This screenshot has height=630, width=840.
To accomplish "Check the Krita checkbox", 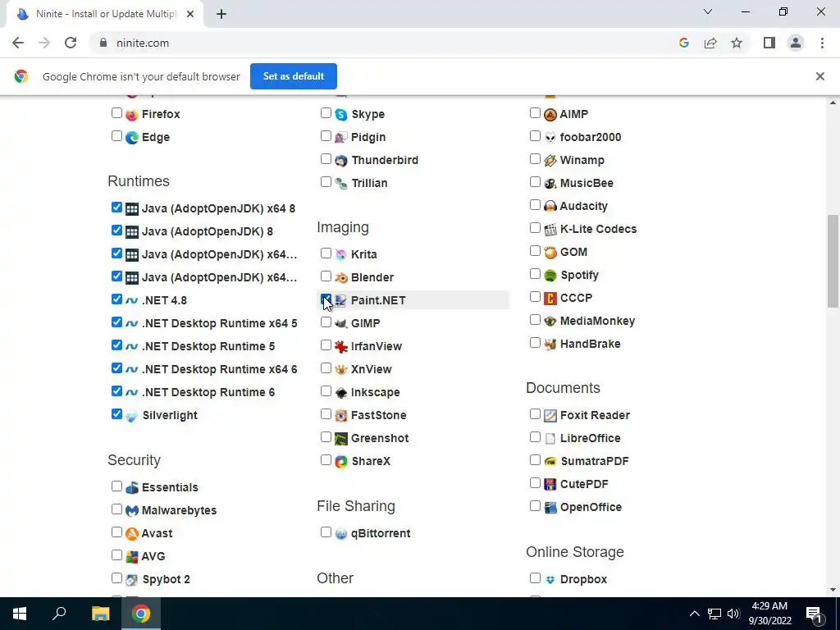I will pyautogui.click(x=326, y=253).
